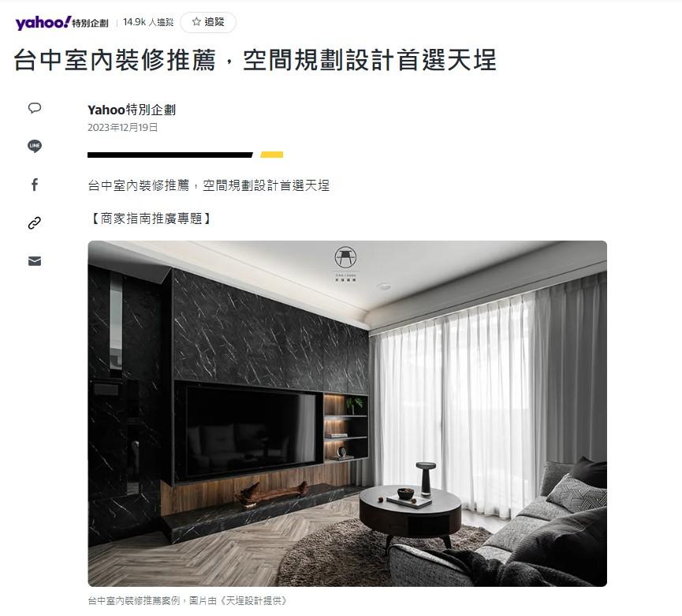Click the yellow accent bar
This screenshot has height=616, width=682.
[272, 155]
